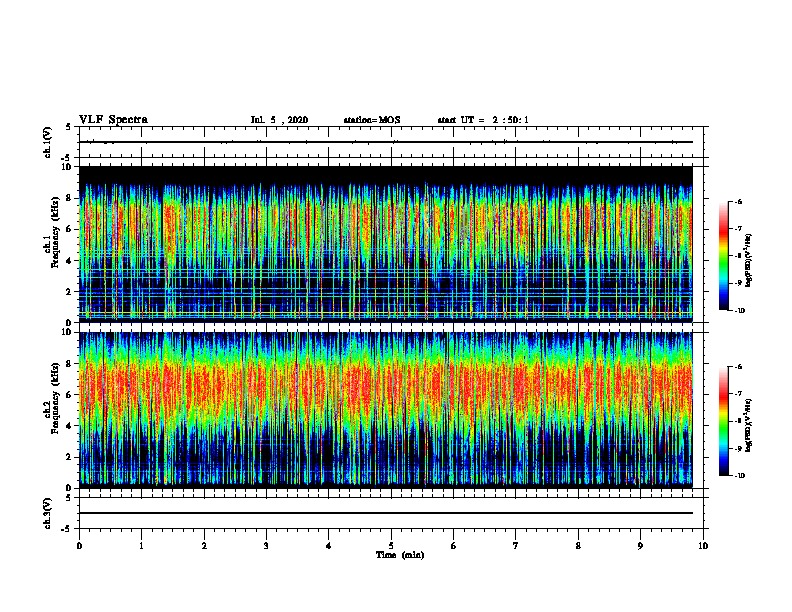Click the "Jul 5, 2020" date text
This screenshot has height=612, width=792.
(x=279, y=120)
